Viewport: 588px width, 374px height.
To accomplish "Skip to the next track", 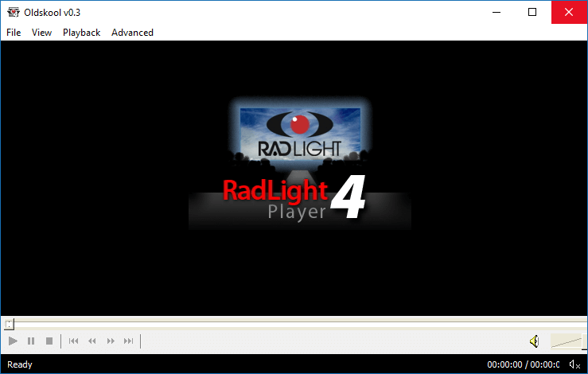I will (129, 341).
